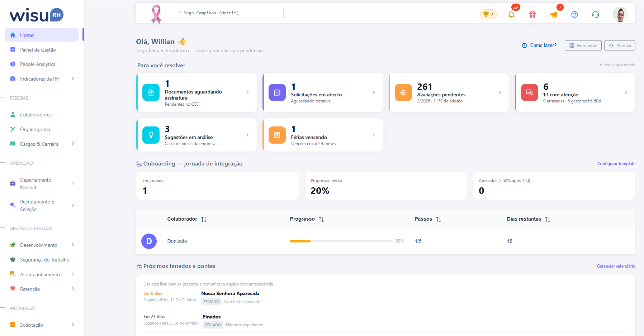Click Configurar template link
The width and height of the screenshot is (644, 336).
tap(616, 164)
